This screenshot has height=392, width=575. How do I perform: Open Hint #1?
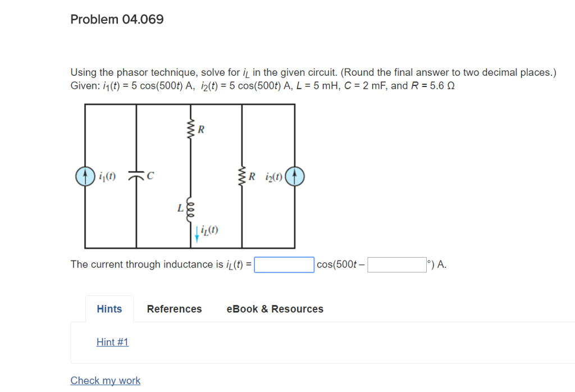tap(112, 342)
